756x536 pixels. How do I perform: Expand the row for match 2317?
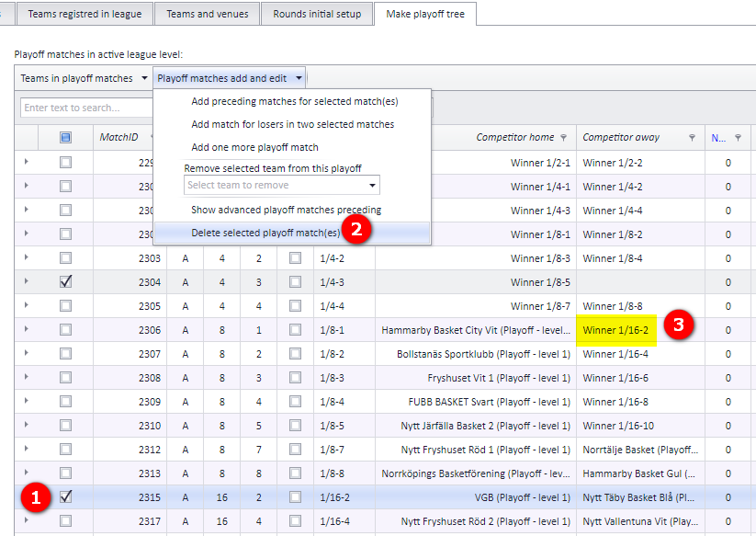(27, 520)
